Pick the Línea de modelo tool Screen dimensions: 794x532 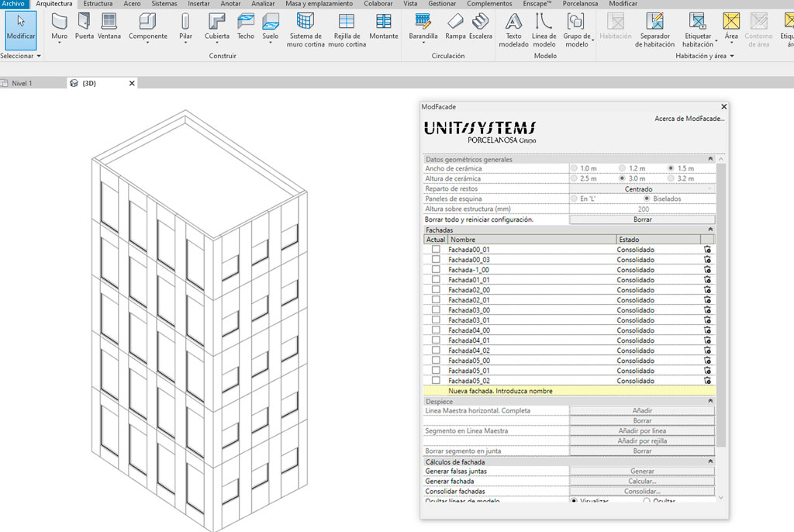pyautogui.click(x=544, y=30)
